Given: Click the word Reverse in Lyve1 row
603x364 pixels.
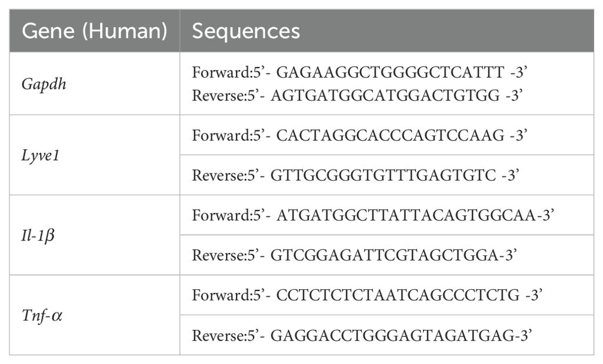Looking at the screenshot, I should [x=218, y=175].
